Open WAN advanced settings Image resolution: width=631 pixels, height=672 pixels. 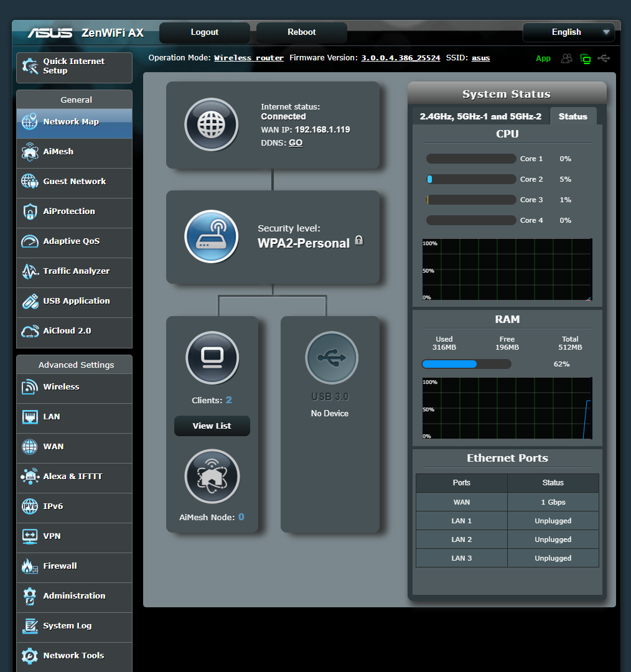(x=74, y=447)
